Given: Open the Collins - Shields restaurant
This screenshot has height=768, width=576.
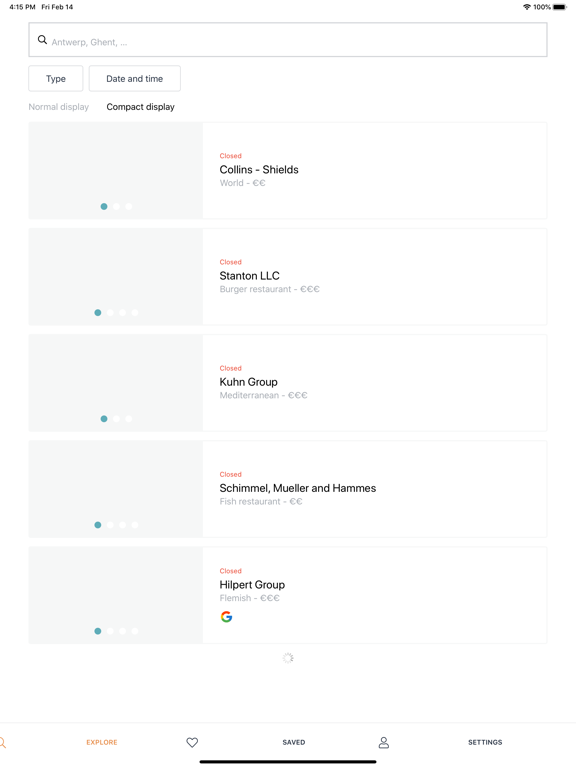Looking at the screenshot, I should coord(288,170).
